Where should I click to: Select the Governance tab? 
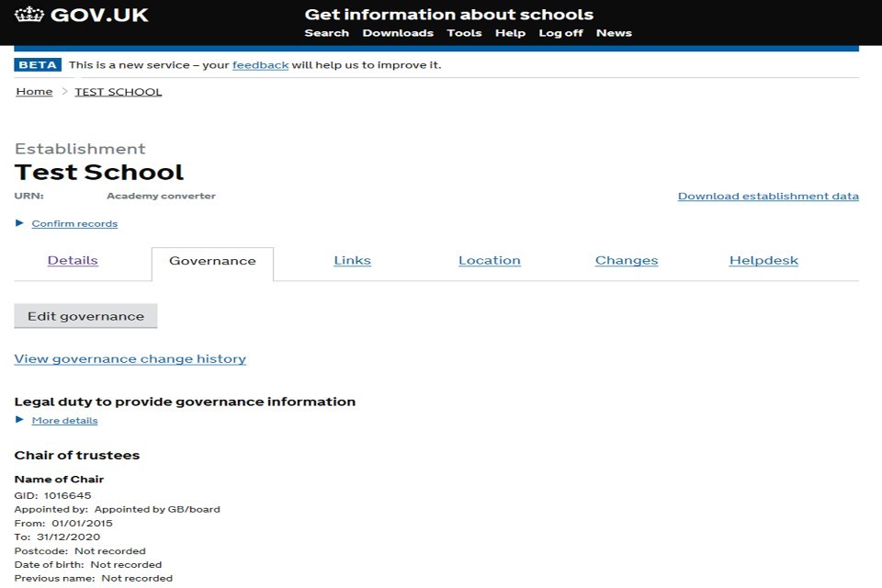(212, 262)
